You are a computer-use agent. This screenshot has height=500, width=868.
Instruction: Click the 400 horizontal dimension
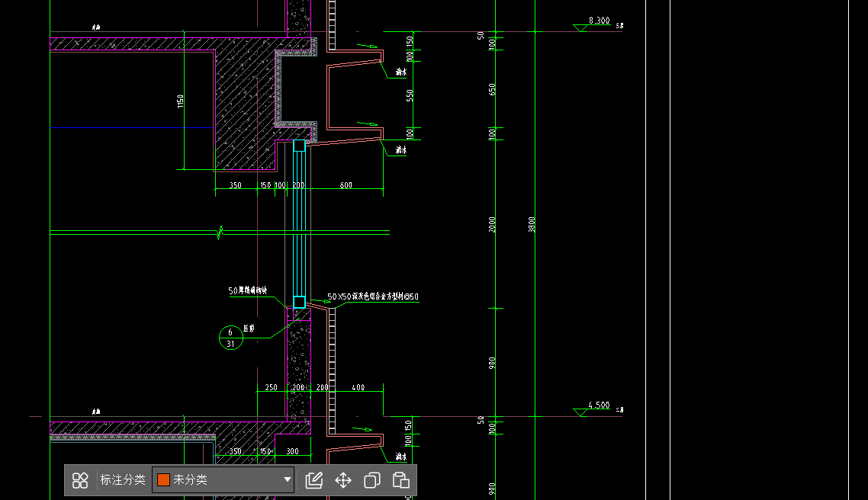358,388
